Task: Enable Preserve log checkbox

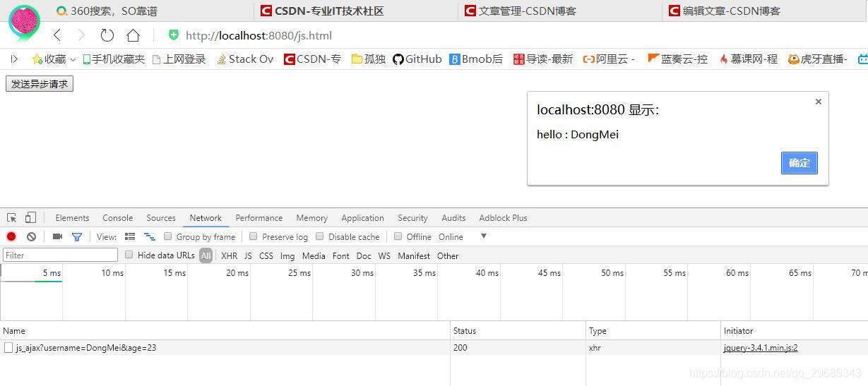Action: [x=254, y=236]
